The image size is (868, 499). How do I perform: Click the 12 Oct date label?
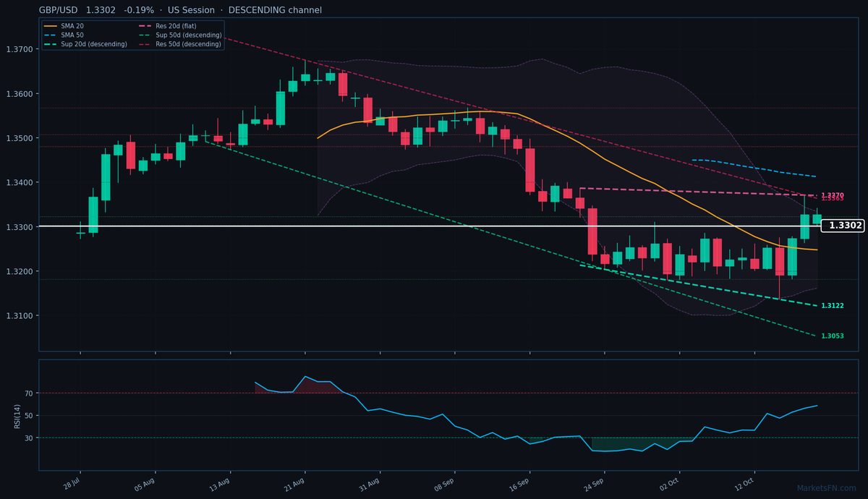point(745,484)
